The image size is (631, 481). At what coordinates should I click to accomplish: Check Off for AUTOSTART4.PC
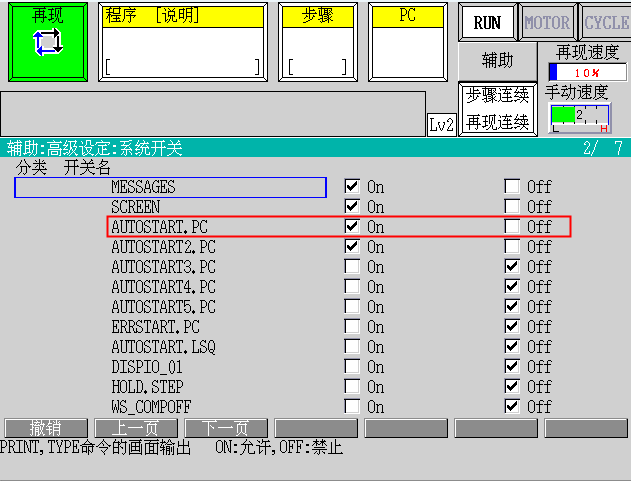click(x=512, y=286)
